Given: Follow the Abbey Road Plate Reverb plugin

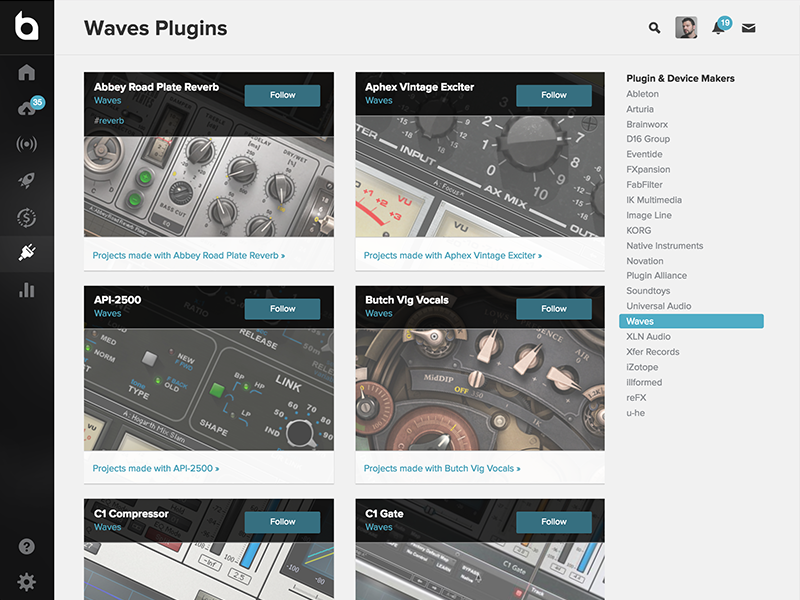Looking at the screenshot, I should [x=282, y=95].
